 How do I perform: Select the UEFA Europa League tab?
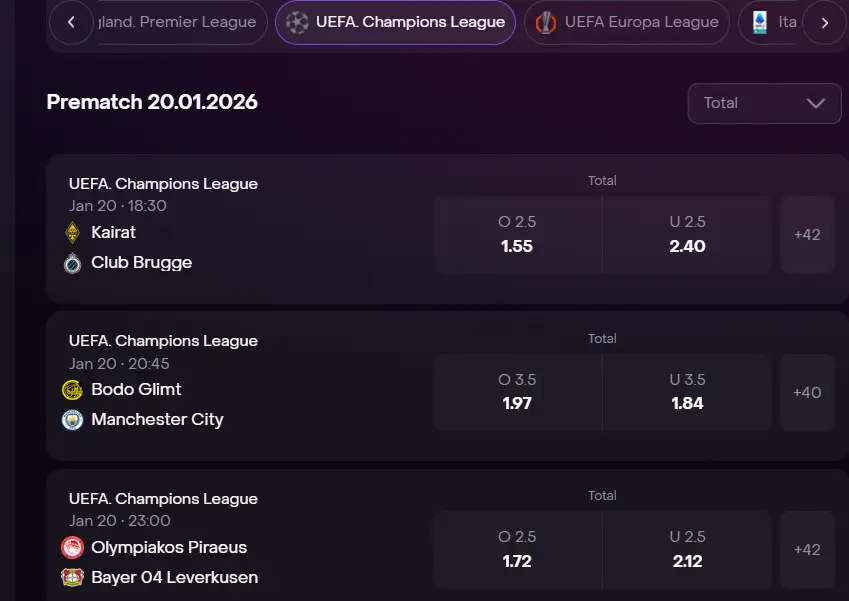[x=640, y=22]
